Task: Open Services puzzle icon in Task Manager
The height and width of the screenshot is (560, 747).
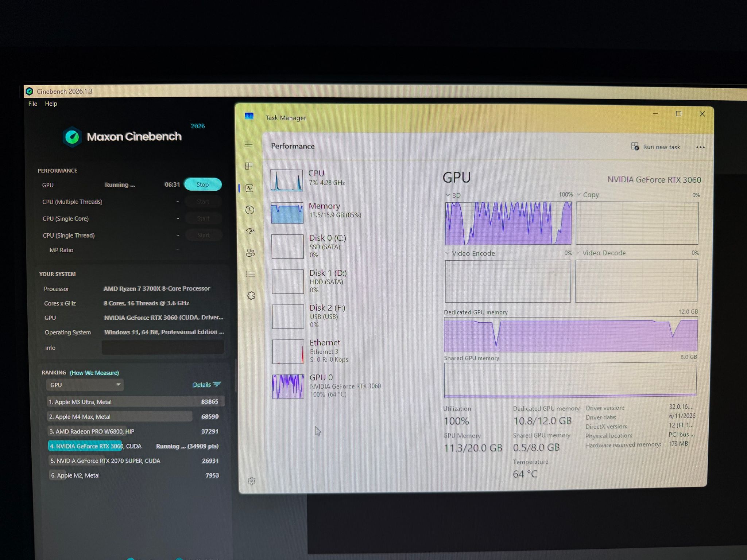Action: 251,296
